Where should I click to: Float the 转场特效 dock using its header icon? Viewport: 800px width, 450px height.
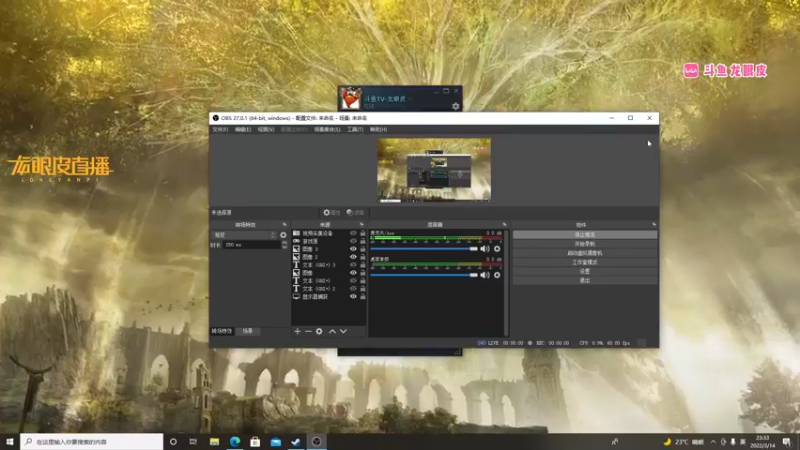(285, 224)
